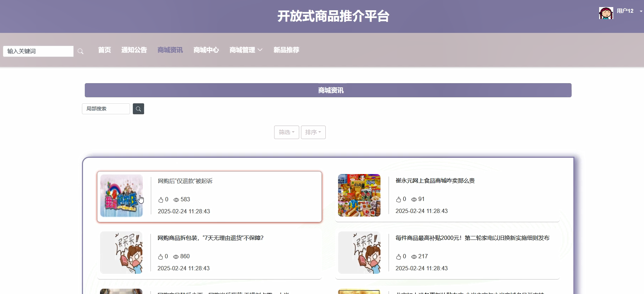Click eye views icon beside 583
The width and height of the screenshot is (644, 294).
(x=176, y=200)
